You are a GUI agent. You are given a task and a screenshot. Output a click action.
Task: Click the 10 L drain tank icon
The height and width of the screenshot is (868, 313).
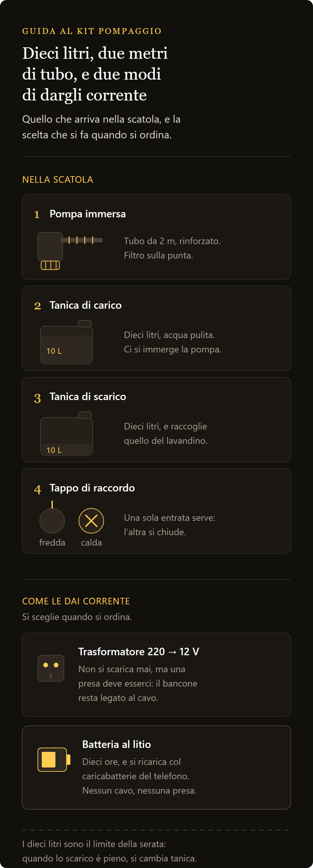click(66, 433)
